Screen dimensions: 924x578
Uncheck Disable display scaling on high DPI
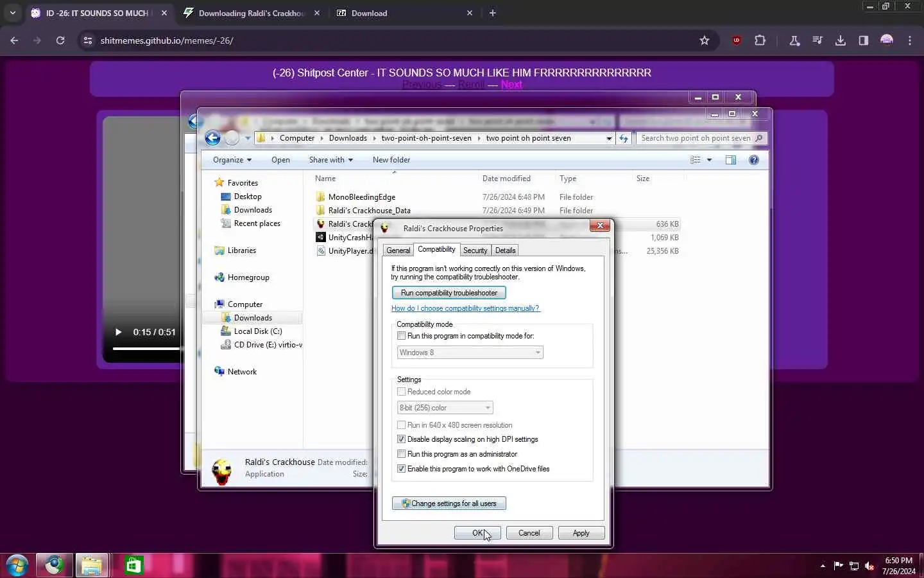point(401,439)
